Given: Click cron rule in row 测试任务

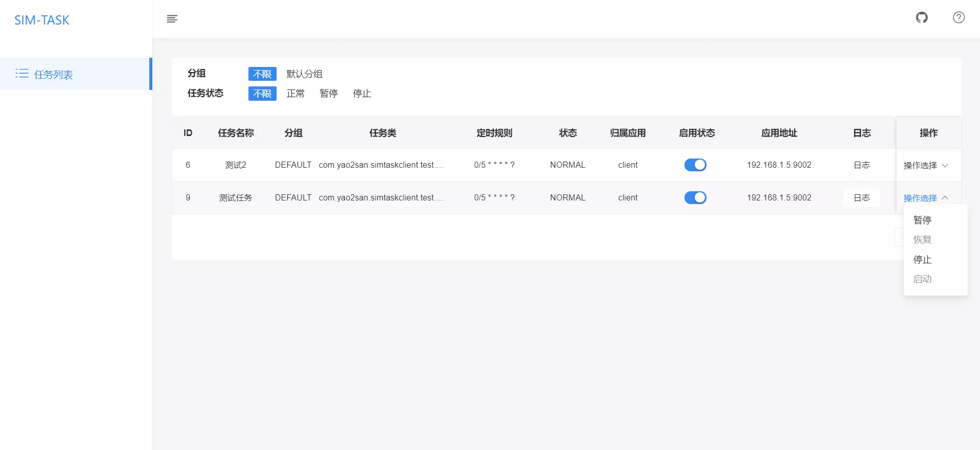Looking at the screenshot, I should click(x=494, y=197).
